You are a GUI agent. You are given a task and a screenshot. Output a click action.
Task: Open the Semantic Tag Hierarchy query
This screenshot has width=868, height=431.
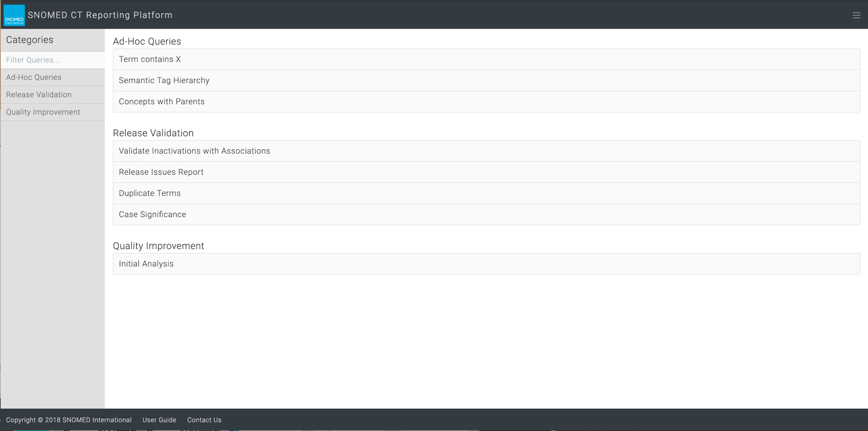164,80
